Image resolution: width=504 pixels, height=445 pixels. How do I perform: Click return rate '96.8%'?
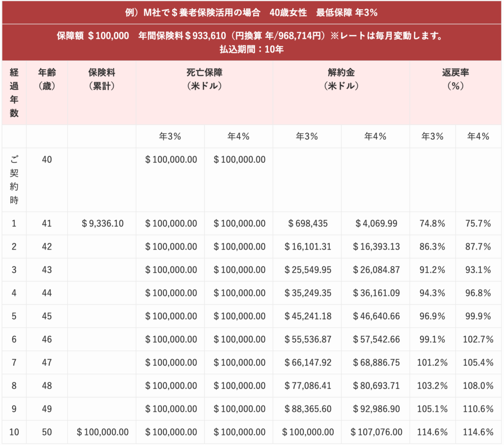pos(478,293)
